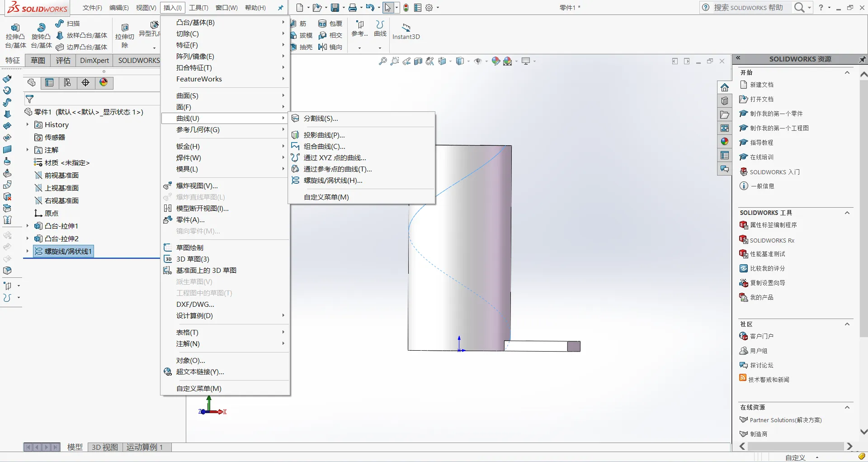
Task: Open the Design Library icon in task pane
Action: coord(725,101)
